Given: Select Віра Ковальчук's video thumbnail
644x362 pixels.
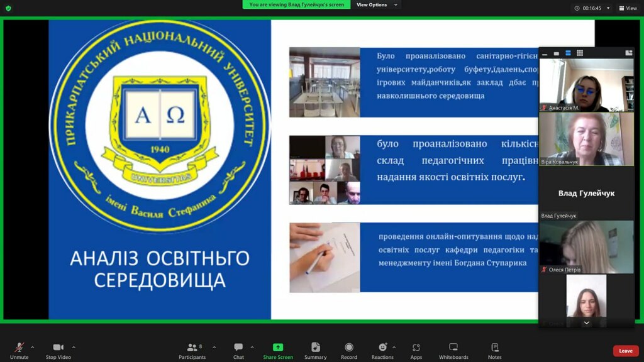Looking at the screenshot, I should (586, 138).
